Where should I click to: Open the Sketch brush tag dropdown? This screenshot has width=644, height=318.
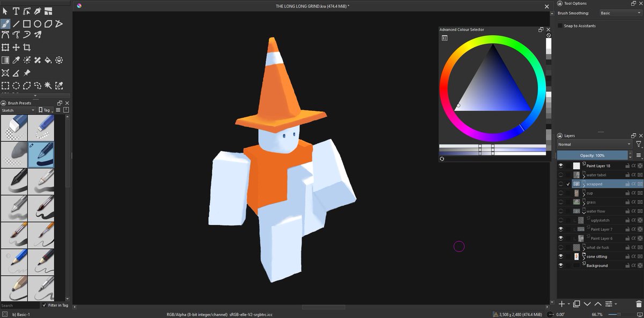coord(18,110)
